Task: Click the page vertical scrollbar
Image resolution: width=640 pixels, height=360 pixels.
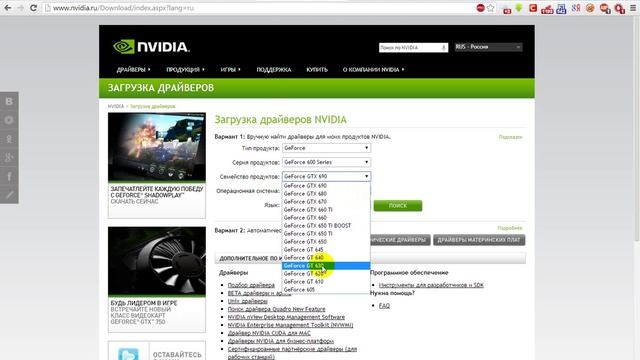Action: pos(636,129)
